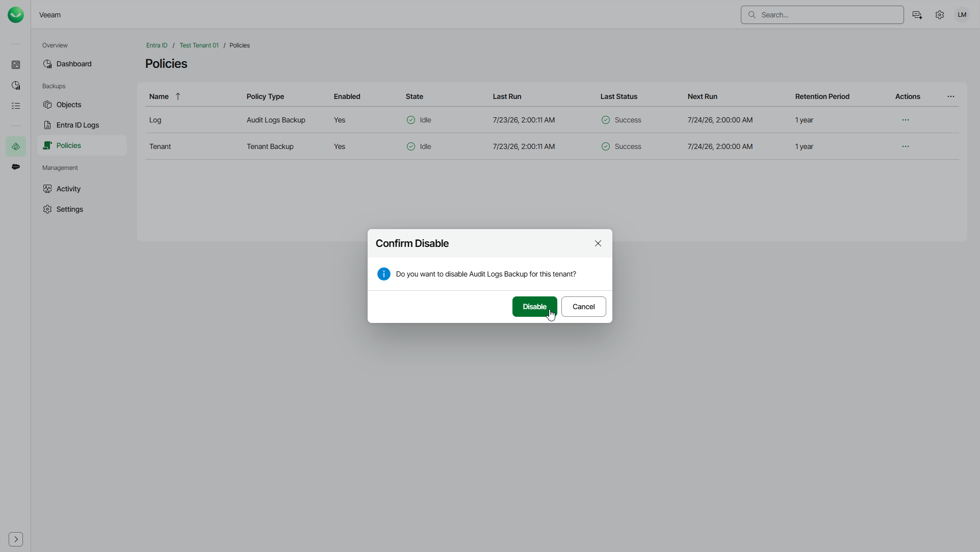Sort by Policy Type column header
The width and height of the screenshot is (980, 552).
point(265,96)
